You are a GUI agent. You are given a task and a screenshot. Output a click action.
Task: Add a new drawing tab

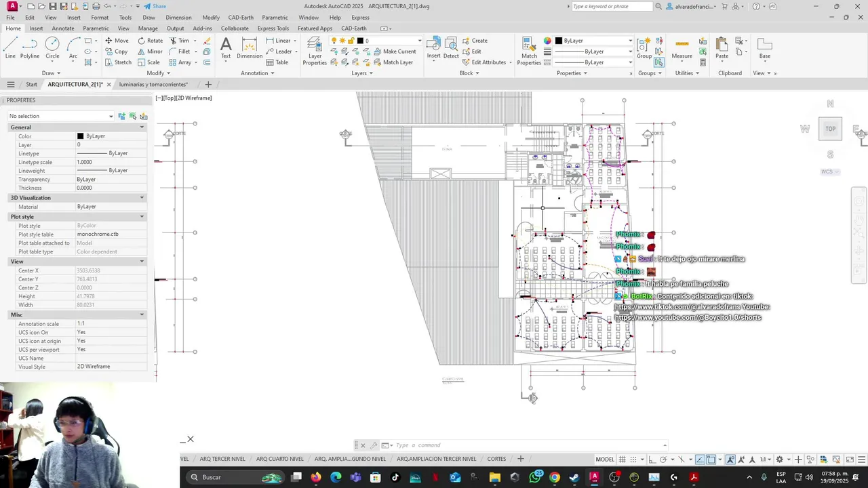pos(208,85)
